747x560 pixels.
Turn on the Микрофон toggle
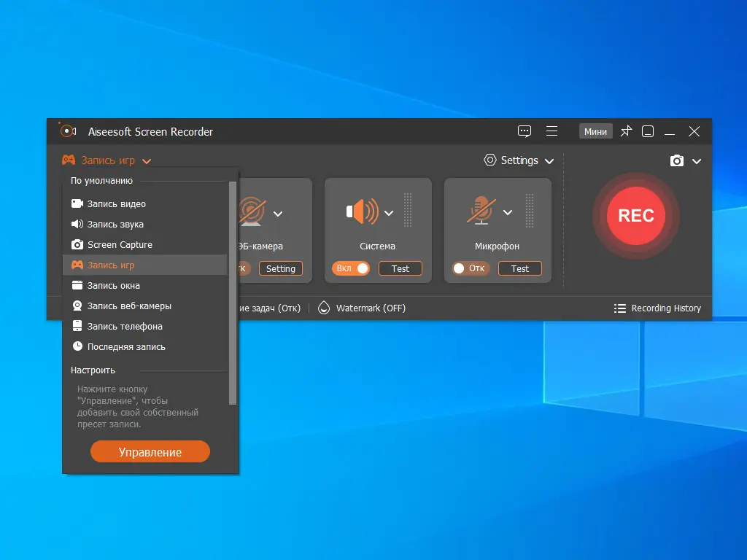471,268
